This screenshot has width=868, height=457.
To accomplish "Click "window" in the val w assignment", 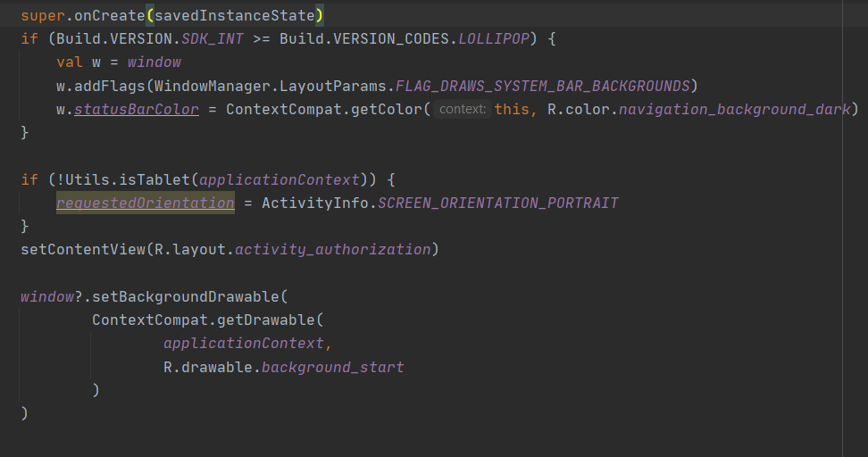I will click(x=154, y=62).
